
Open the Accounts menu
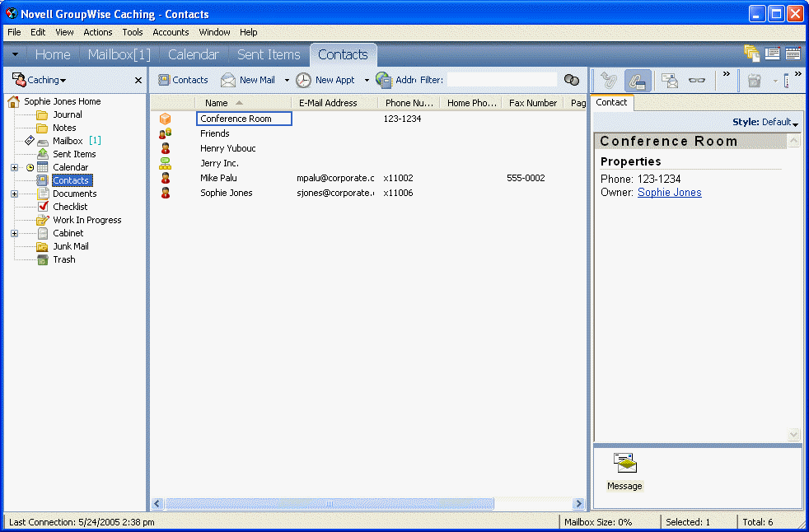click(x=171, y=32)
